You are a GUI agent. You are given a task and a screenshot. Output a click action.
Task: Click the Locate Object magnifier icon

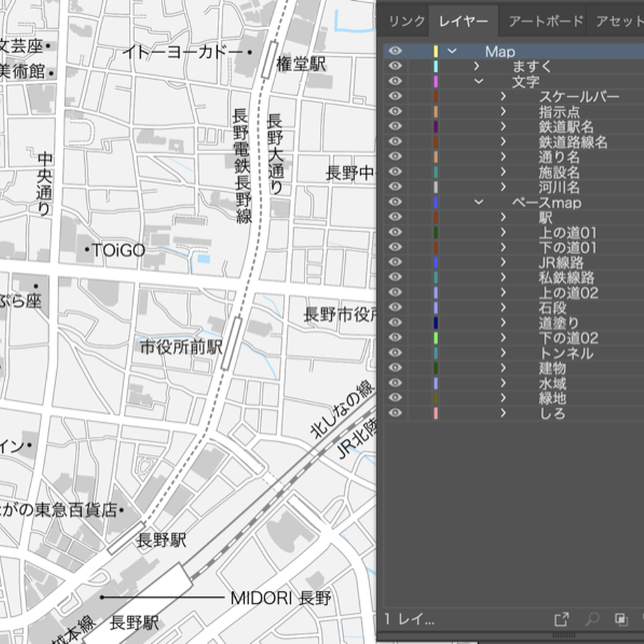click(591, 619)
